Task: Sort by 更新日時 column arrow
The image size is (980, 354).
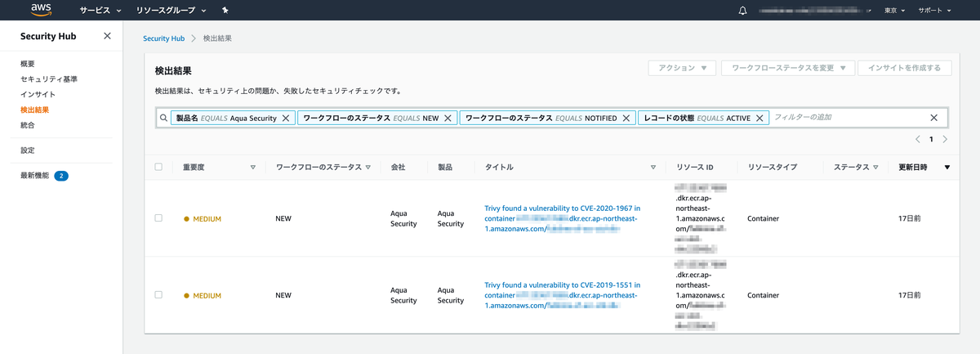Action: pos(947,168)
